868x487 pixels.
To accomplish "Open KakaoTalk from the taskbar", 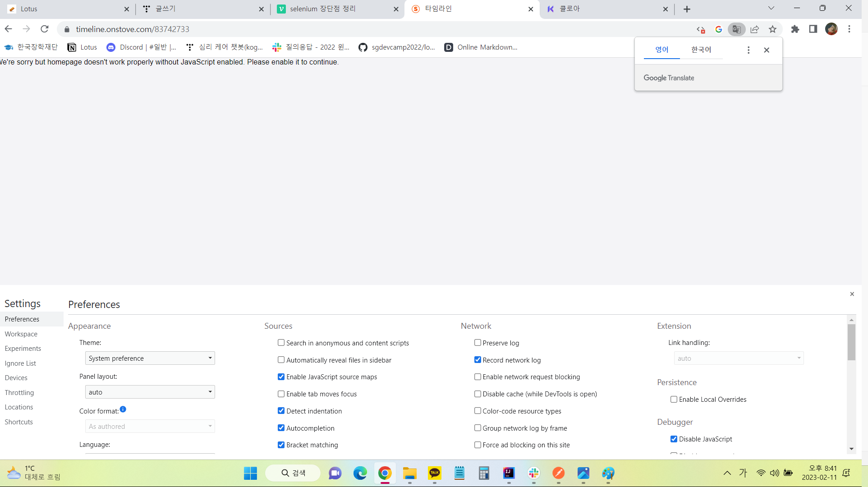I will (x=434, y=473).
